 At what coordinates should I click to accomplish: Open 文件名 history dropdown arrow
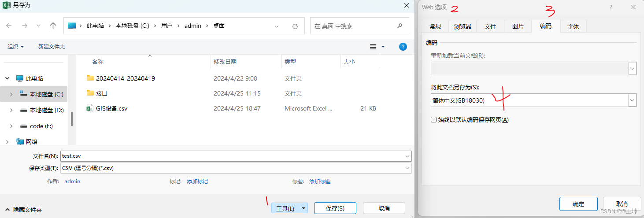pyautogui.click(x=407, y=156)
